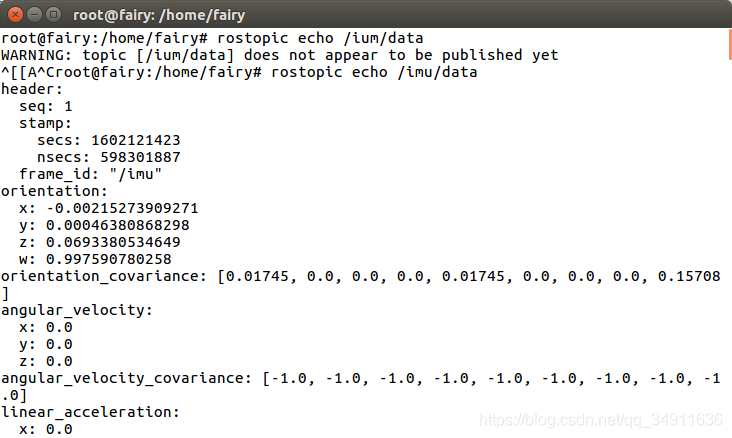Click the terminal title 'root@fairy: /home/fairy'

click(x=159, y=15)
